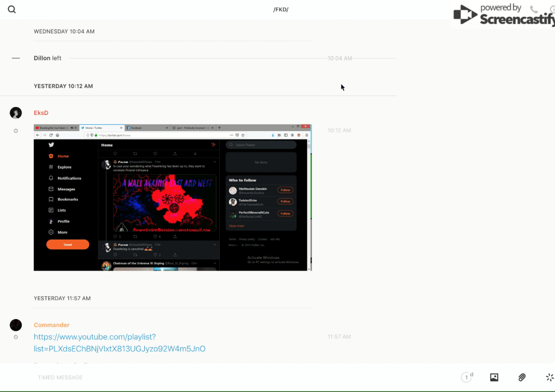Click Dillon's name in the left notice
Viewport: 555px width, 392px height.
(x=42, y=58)
